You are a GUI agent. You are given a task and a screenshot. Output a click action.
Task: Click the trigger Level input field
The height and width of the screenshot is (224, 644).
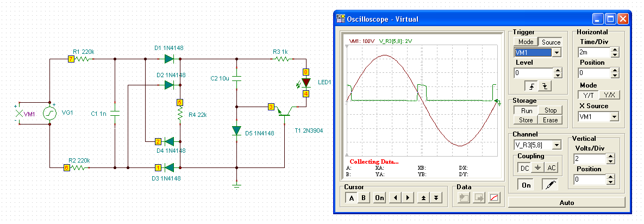tap(534, 73)
